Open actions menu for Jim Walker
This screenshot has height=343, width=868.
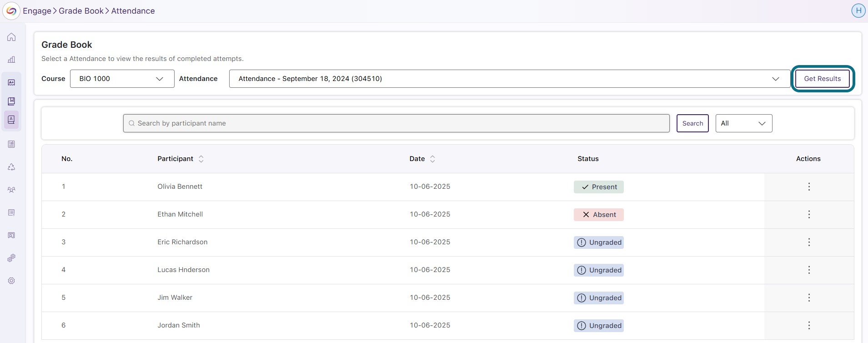(x=809, y=298)
